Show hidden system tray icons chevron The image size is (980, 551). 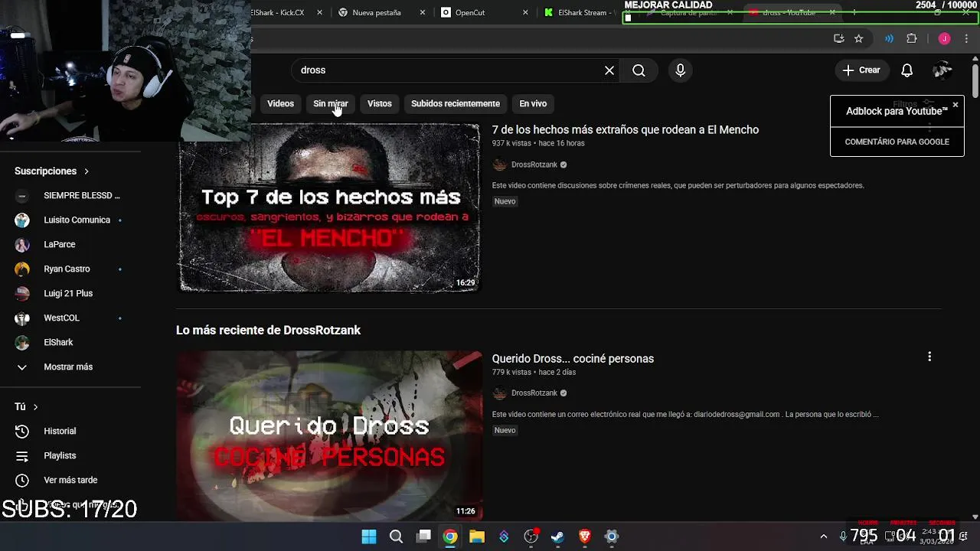coord(824,536)
